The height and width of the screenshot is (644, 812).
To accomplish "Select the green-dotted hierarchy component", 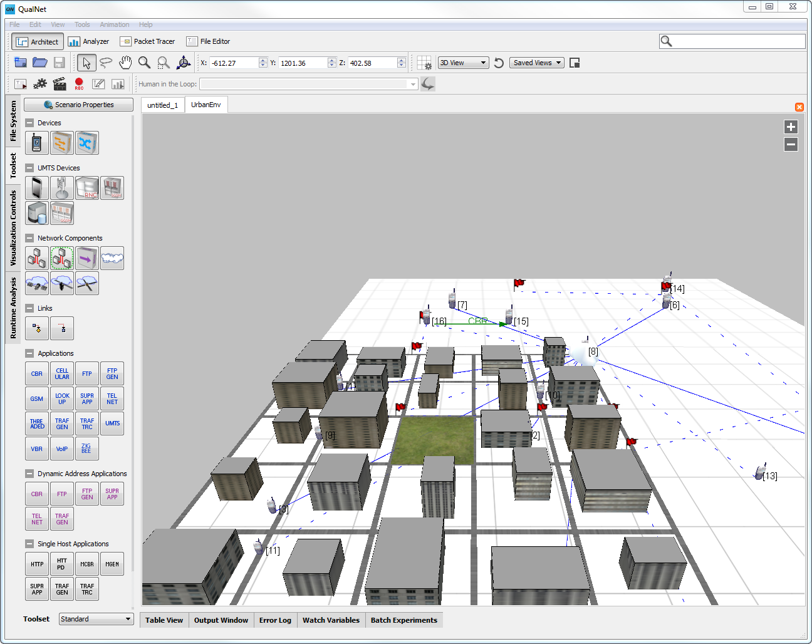I will point(62,258).
